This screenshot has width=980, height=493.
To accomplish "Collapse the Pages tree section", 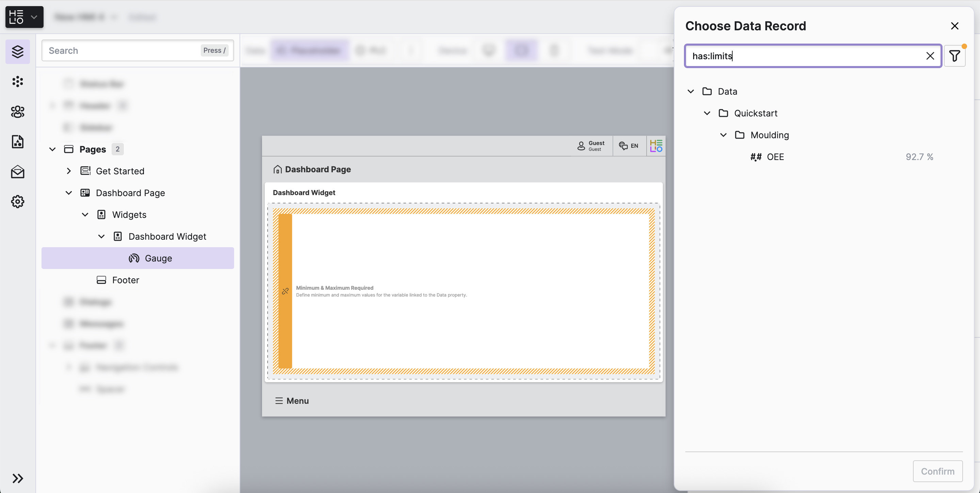I will click(x=52, y=149).
